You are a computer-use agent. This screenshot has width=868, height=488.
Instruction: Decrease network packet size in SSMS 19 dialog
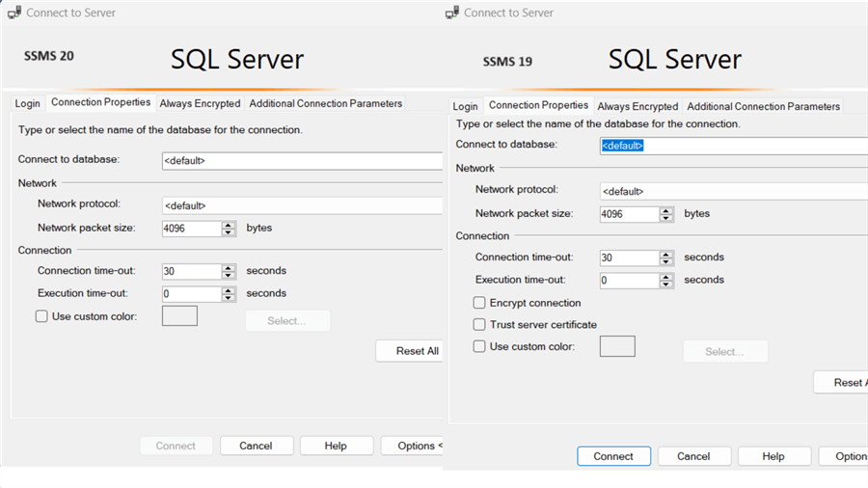666,219
